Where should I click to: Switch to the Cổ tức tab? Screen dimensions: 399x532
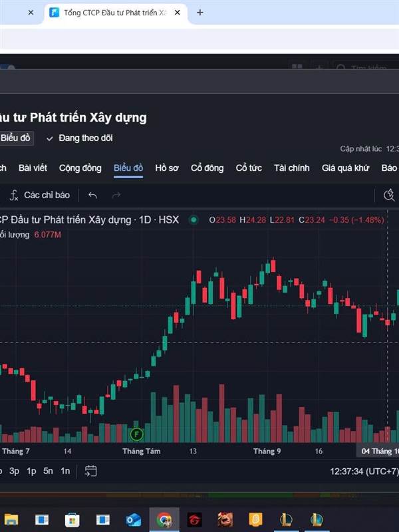tap(249, 168)
